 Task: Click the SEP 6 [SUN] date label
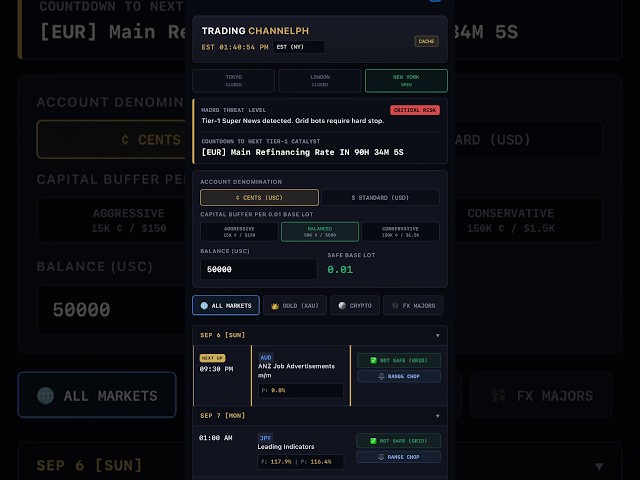222,335
